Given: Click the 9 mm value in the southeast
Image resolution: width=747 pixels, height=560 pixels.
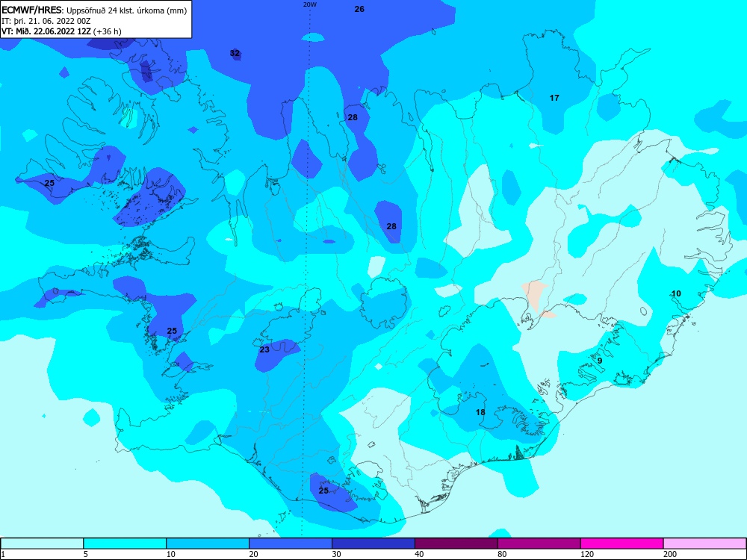Looking at the screenshot, I should tap(600, 361).
